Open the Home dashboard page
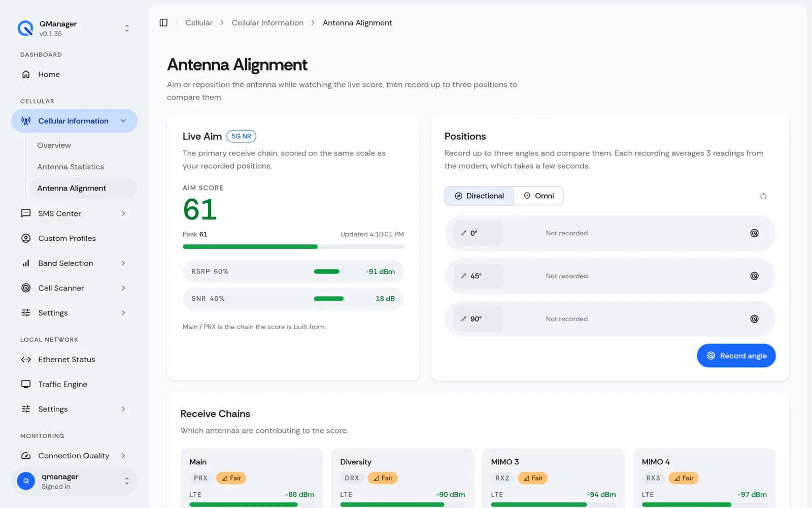This screenshot has width=812, height=508. click(x=75, y=75)
